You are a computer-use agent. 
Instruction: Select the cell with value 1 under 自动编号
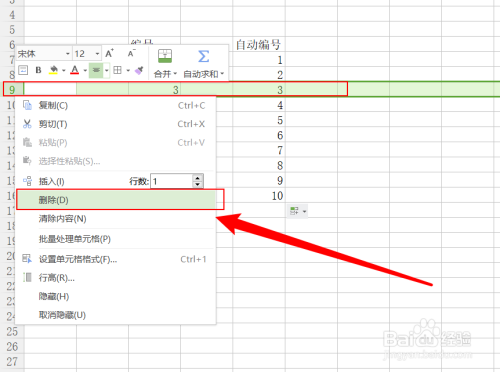[259, 60]
